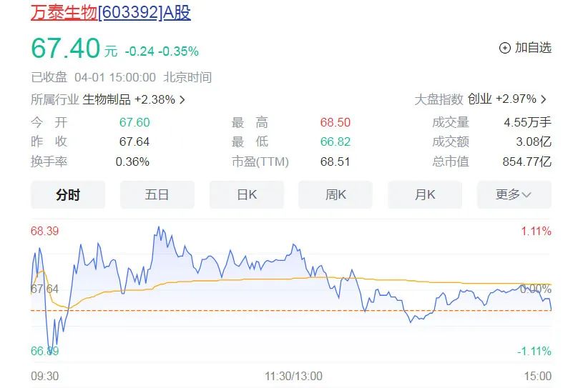Click the 昨收 value 67.64

134,142
